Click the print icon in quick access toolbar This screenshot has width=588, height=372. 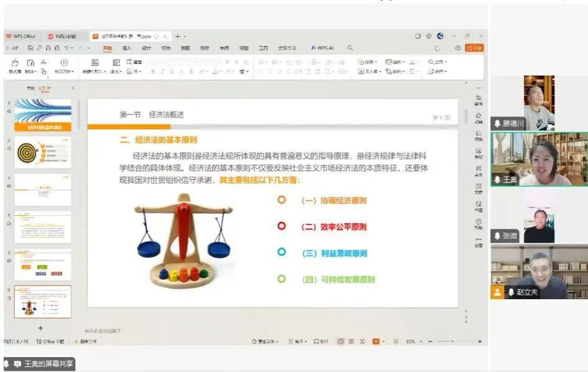click(48, 48)
